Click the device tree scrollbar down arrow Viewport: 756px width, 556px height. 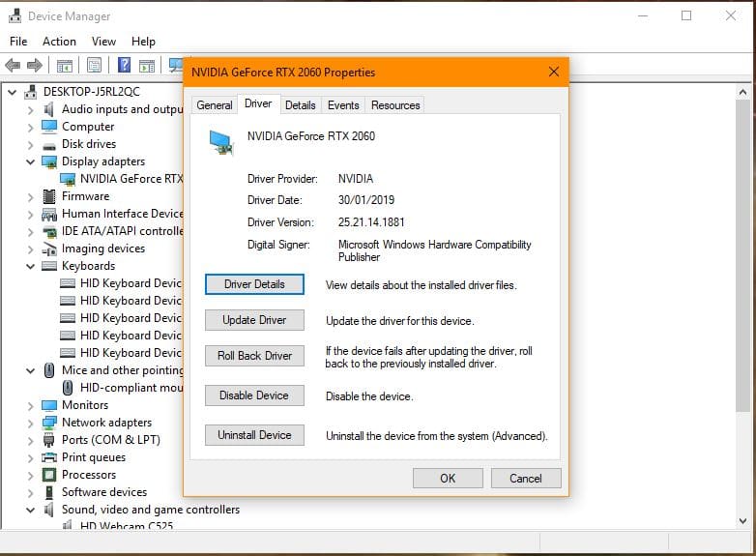pos(743,520)
